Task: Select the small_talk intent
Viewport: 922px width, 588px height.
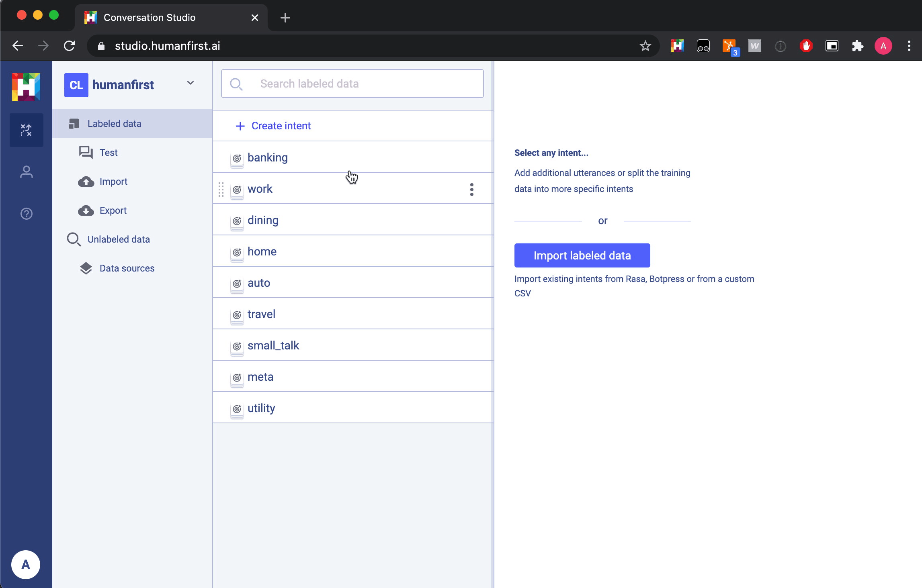Action: [x=273, y=345]
